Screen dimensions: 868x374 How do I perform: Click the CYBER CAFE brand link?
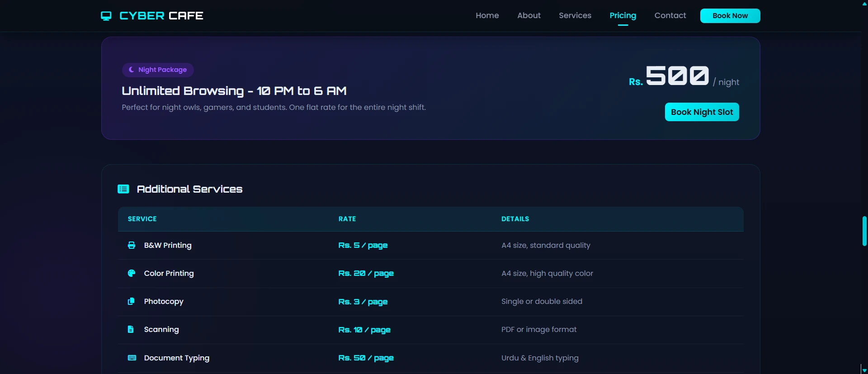tap(152, 16)
